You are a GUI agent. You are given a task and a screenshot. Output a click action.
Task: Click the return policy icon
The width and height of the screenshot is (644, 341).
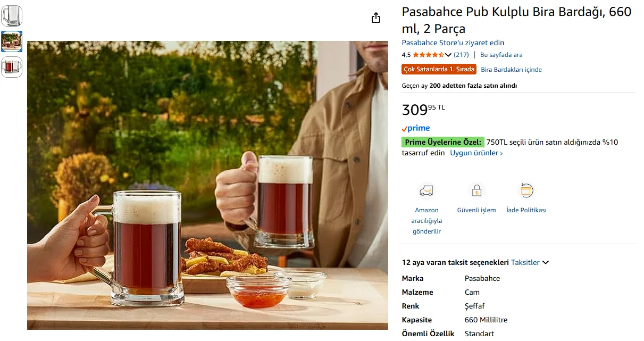pos(526,190)
